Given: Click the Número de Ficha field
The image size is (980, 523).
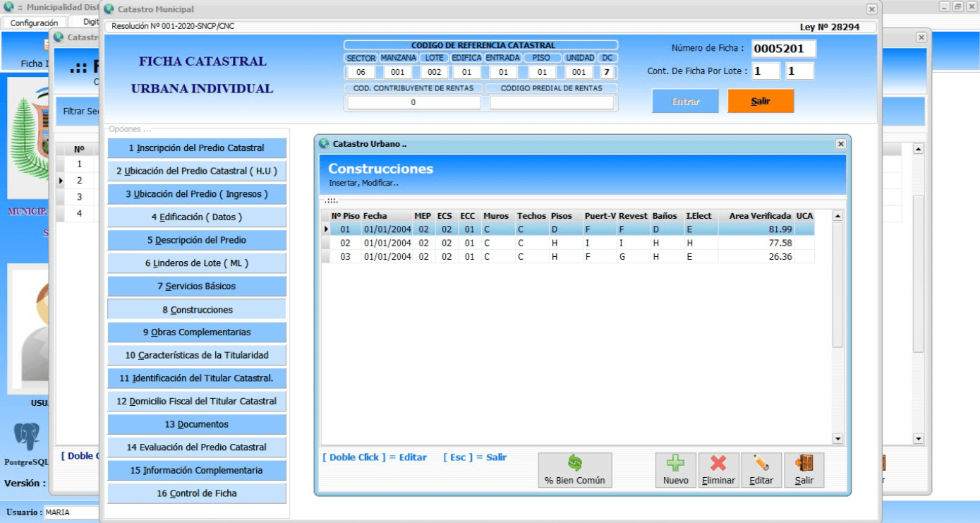Looking at the screenshot, I should [783, 49].
